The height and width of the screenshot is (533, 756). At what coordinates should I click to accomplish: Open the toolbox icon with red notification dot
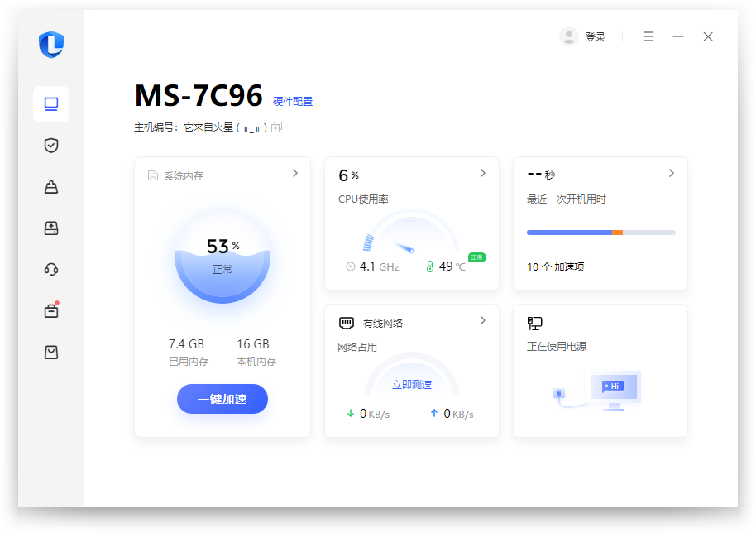[x=51, y=311]
